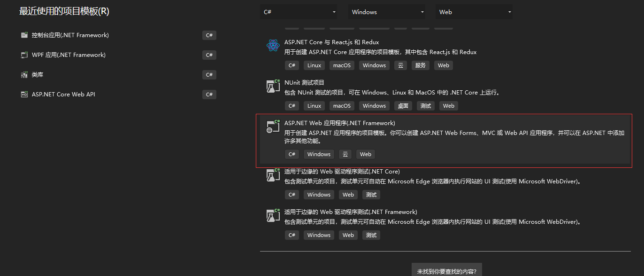Click the Web tag under ASP.NET Web 应用程序
This screenshot has width=644, height=276.
pos(366,154)
